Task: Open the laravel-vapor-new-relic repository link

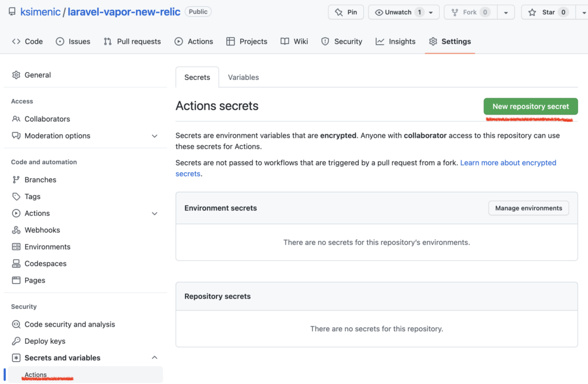Action: click(x=124, y=11)
